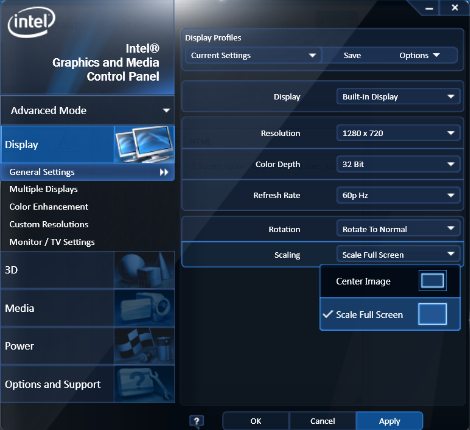This screenshot has width=470, height=430.
Task: Open the Built-in Display dropdown
Action: point(398,97)
